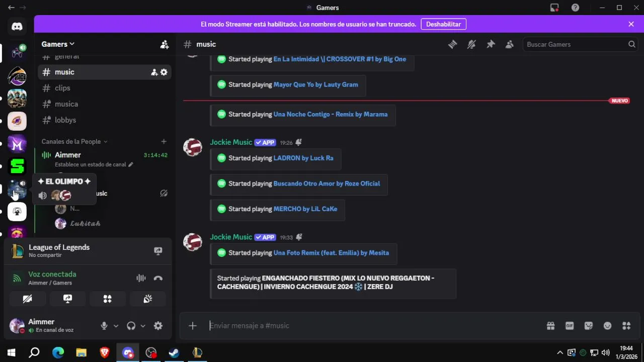Share League of Legends screen icon
Screen dimensions: 644x362
[x=158, y=251]
